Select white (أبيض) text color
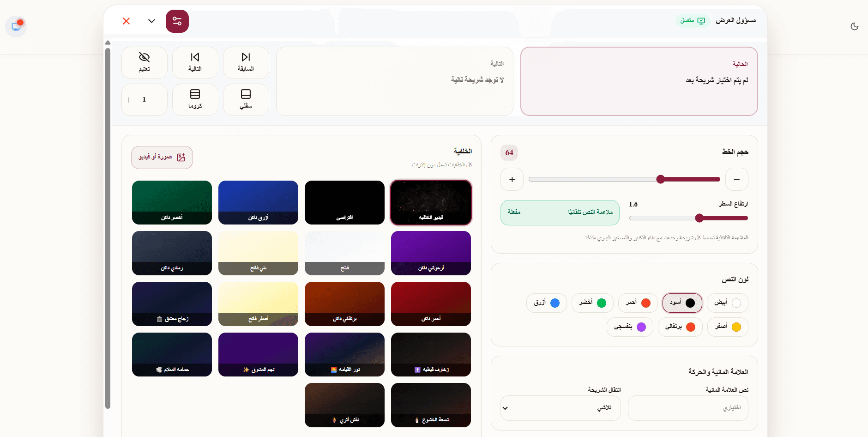The width and height of the screenshot is (868, 437). 728,303
